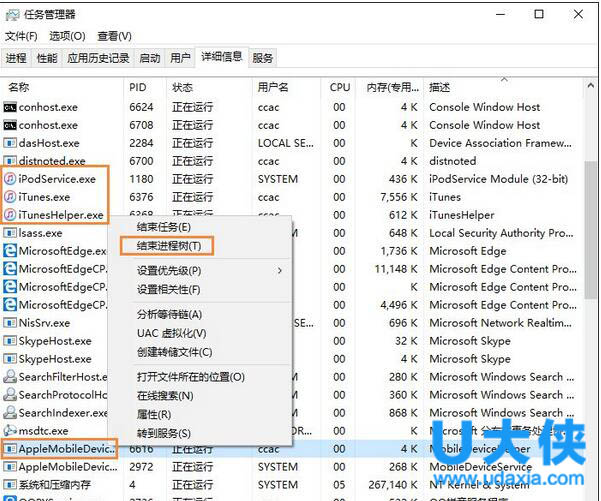601x501 pixels.
Task: Close the Task Manager window
Action: click(x=578, y=15)
